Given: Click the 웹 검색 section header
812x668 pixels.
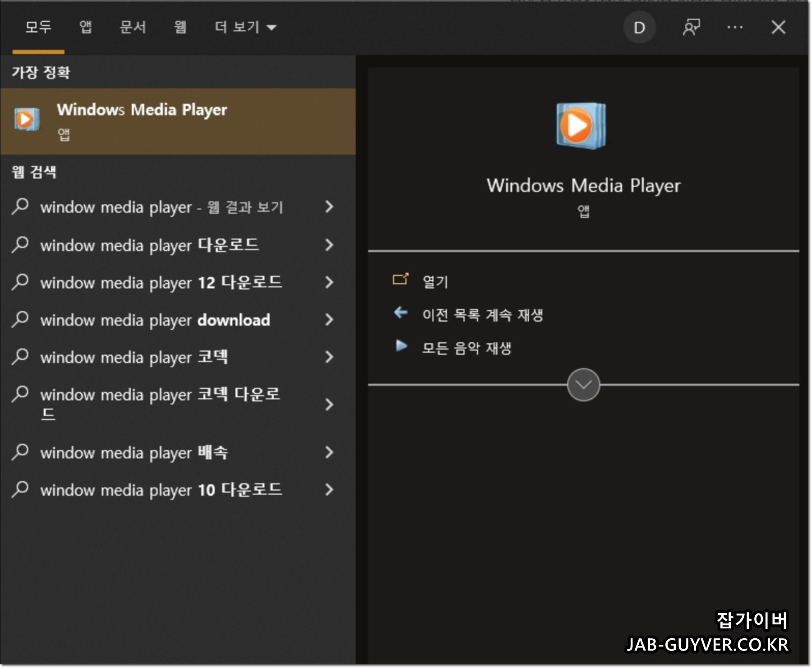Looking at the screenshot, I should click(x=34, y=172).
